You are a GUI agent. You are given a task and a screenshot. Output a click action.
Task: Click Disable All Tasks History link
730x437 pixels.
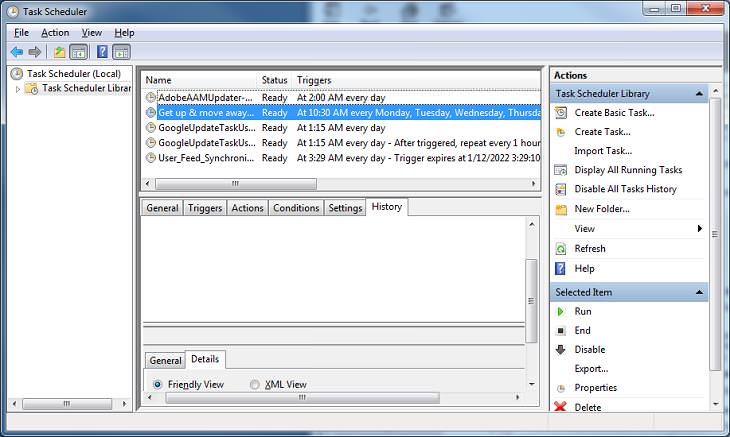(x=625, y=189)
